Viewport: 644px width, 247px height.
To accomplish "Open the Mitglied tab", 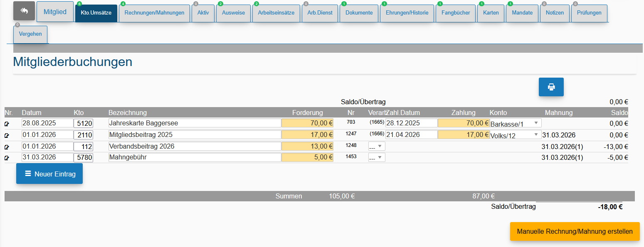I will pos(55,12).
